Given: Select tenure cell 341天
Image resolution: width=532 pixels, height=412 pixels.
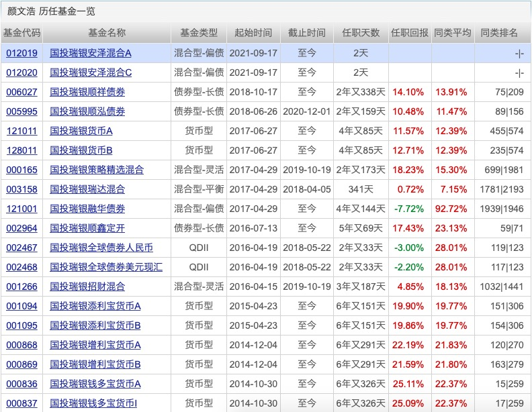Looking at the screenshot, I should point(361,189).
